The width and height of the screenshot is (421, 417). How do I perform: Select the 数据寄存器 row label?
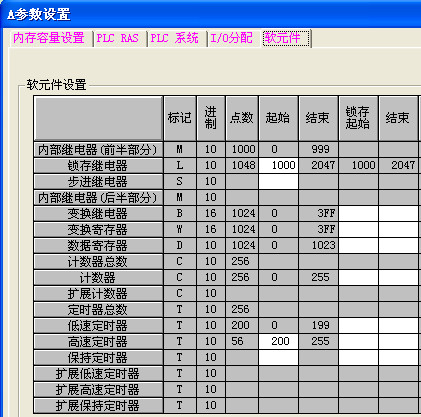click(98, 245)
